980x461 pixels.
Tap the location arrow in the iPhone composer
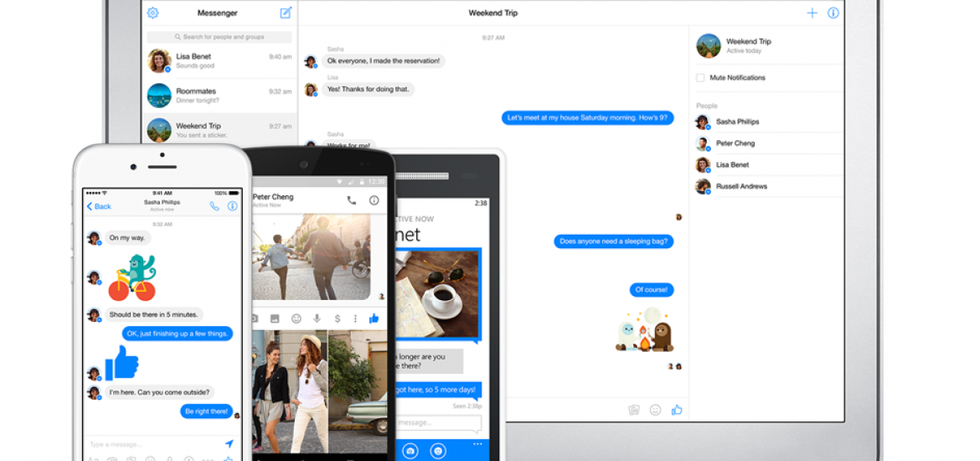pos(230,443)
